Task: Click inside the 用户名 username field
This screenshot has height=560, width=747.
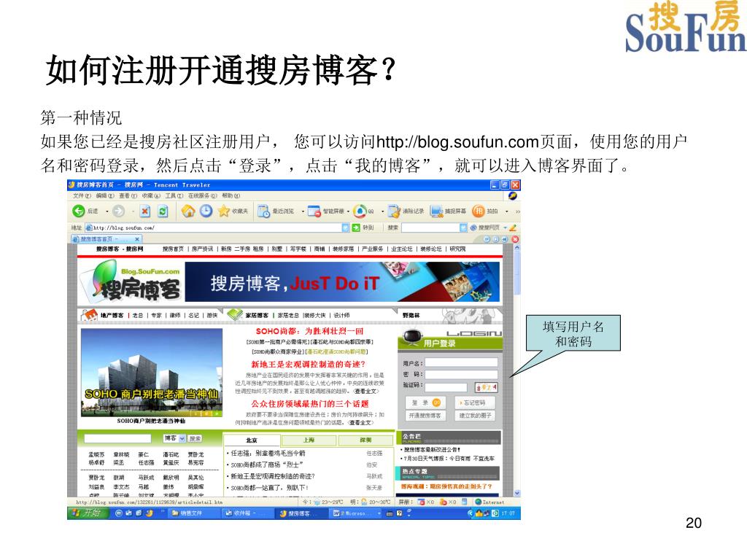Action: (x=461, y=363)
